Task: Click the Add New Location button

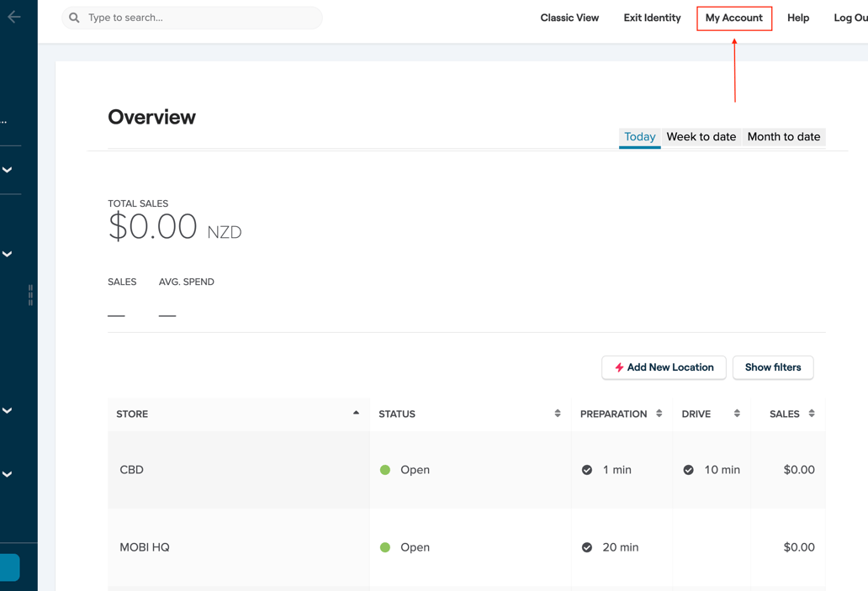Action: click(x=664, y=367)
